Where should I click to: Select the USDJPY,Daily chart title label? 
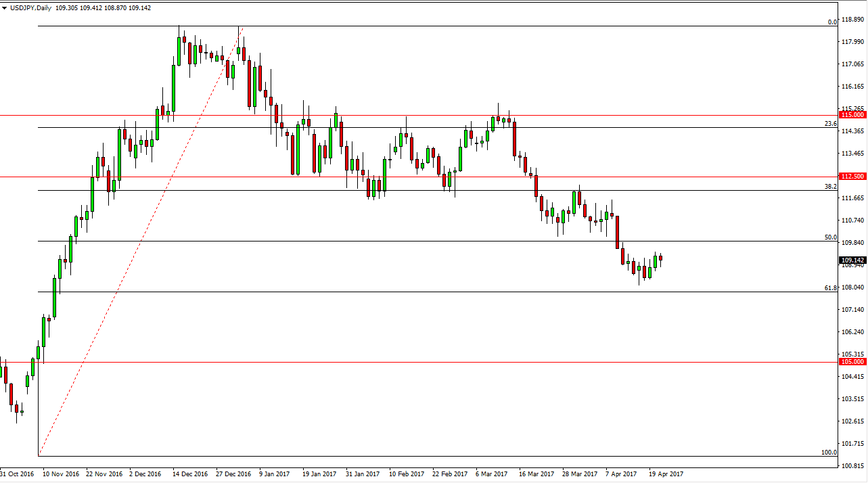pos(32,7)
